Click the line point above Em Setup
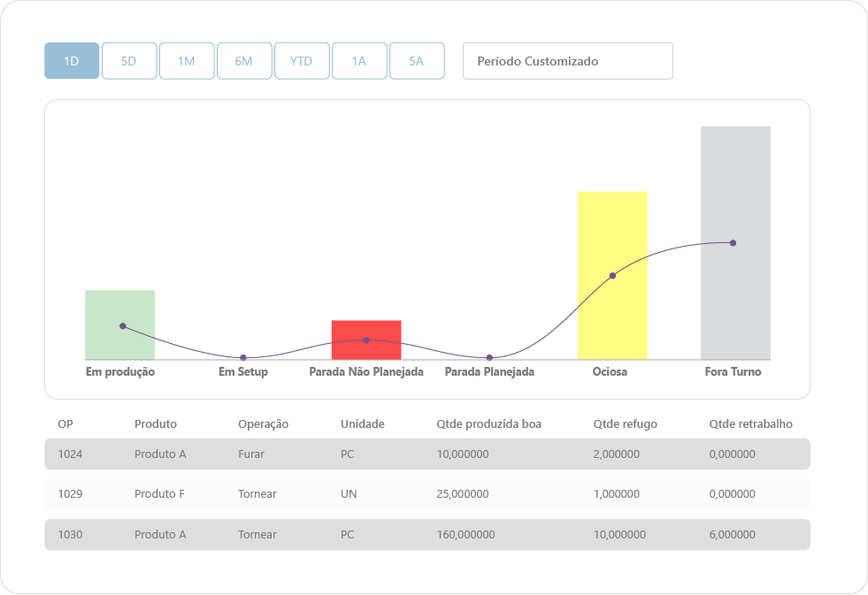This screenshot has width=868, height=595. [x=243, y=358]
